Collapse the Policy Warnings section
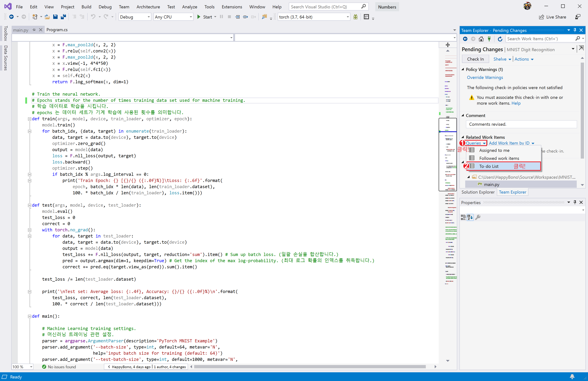This screenshot has width=588, height=381. 463,69
